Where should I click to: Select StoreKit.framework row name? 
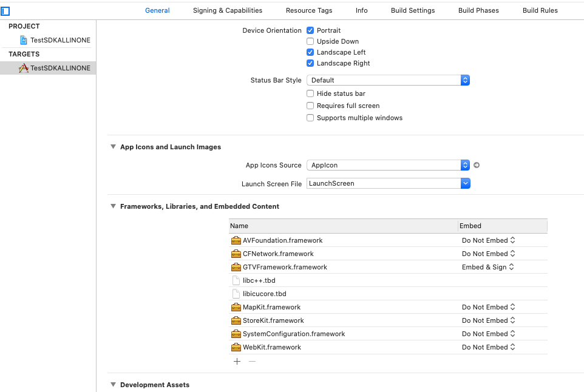click(x=273, y=320)
